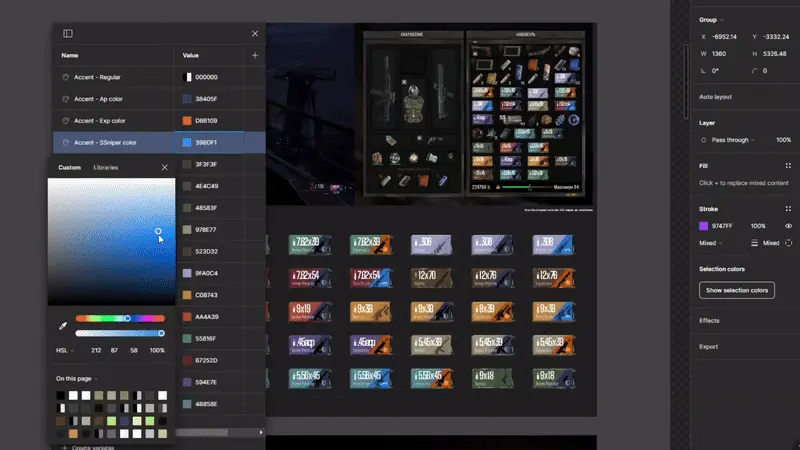The height and width of the screenshot is (450, 800).
Task: Click the plus icon beside Value column
Action: click(x=255, y=56)
